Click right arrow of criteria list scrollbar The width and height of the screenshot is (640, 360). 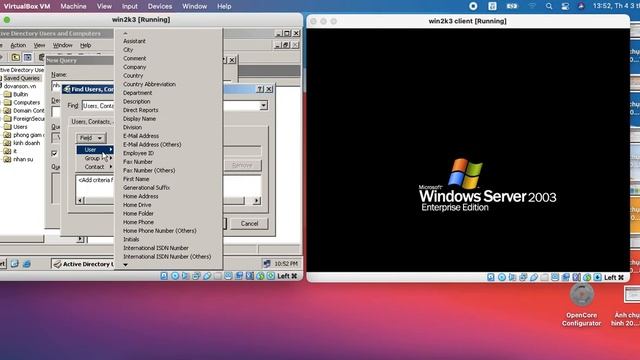point(257,200)
